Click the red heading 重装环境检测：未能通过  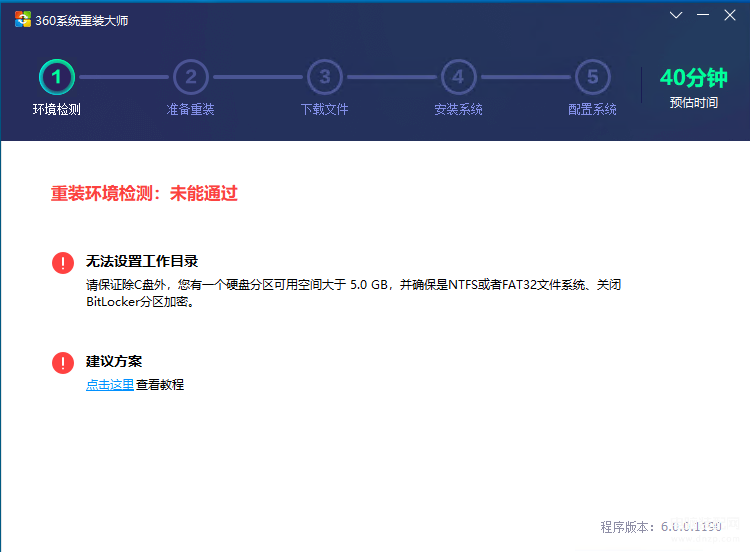(x=144, y=194)
